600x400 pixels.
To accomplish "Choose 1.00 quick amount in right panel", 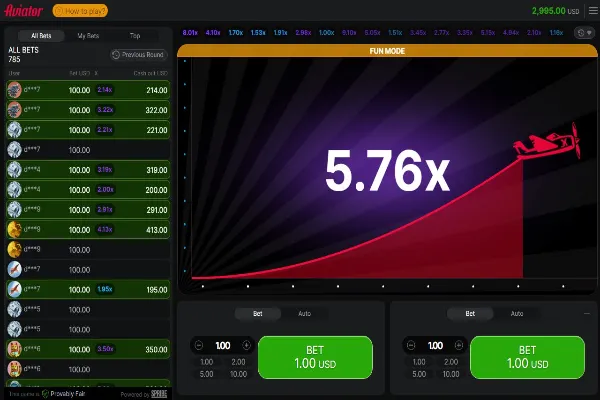I will click(419, 362).
